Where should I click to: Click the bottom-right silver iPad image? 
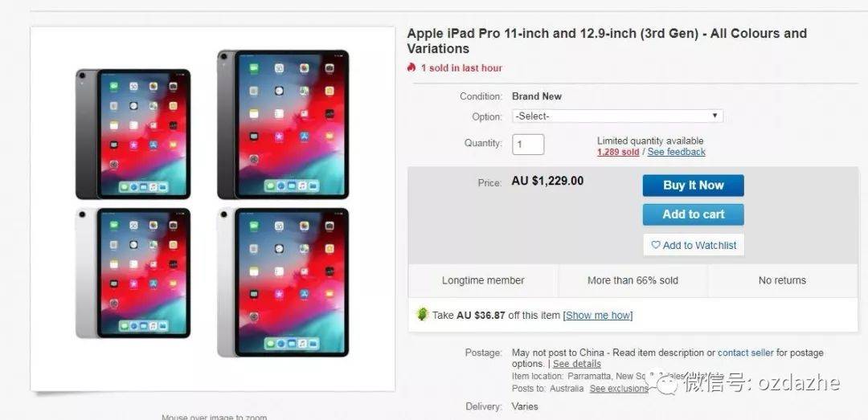coord(283,282)
